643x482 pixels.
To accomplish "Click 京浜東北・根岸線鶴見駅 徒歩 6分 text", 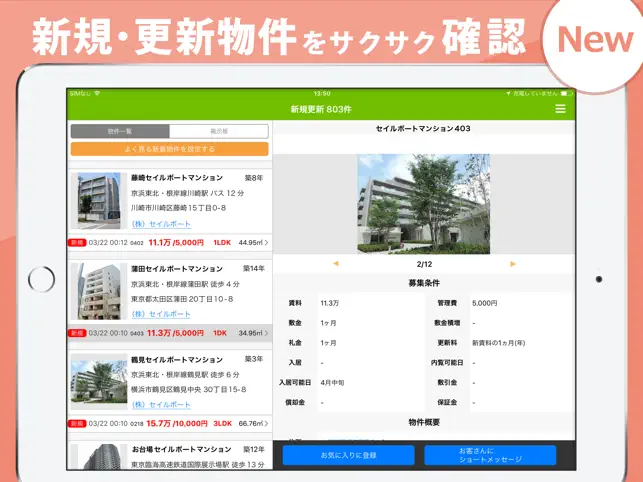I will [x=185, y=375].
